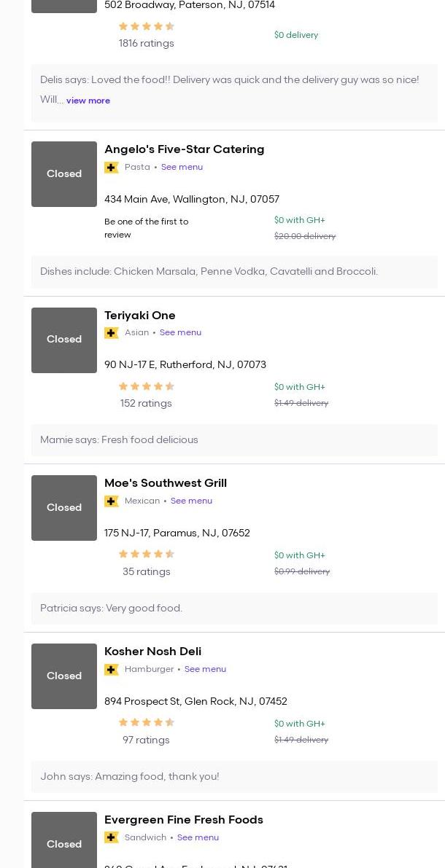Click GH+ badge icon beside Teriyaki One
The width and height of the screenshot is (445, 868).
click(x=112, y=333)
